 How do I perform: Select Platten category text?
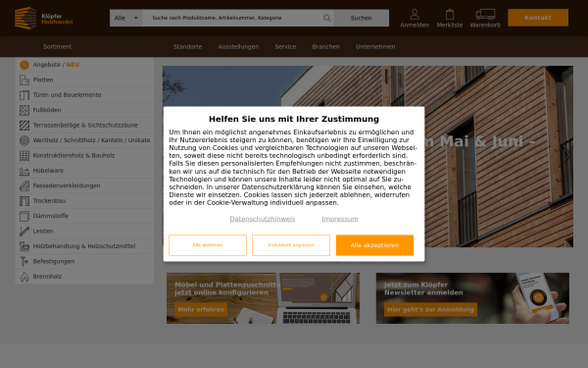(x=43, y=80)
